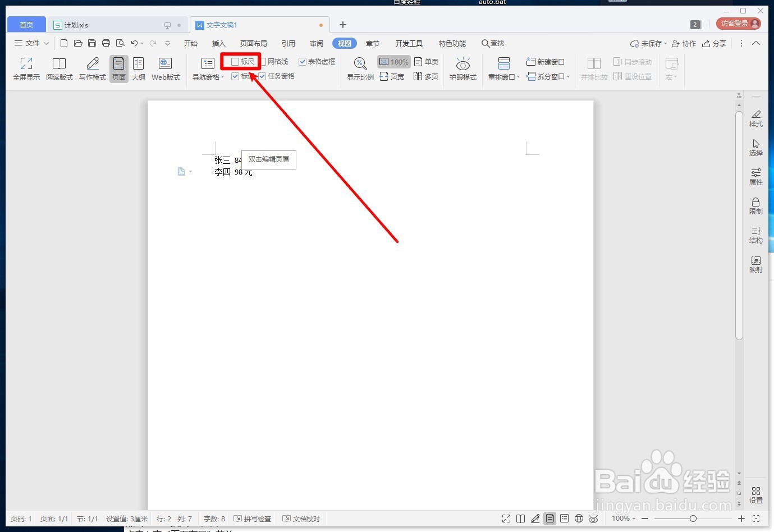
Task: Click fullscreen icon in status bar
Action: [x=506, y=519]
